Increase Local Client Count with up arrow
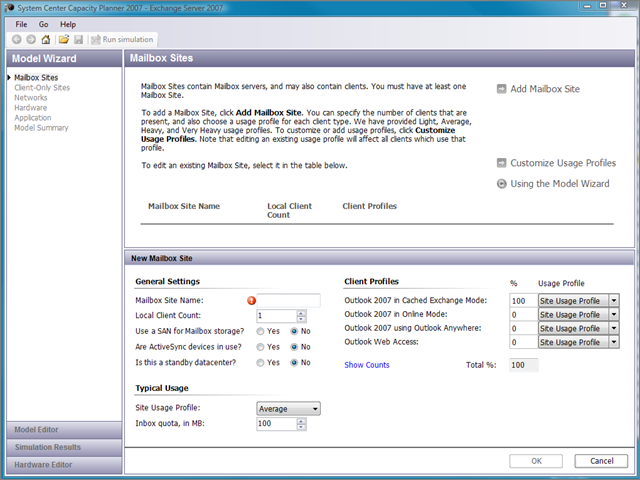 click(301, 313)
